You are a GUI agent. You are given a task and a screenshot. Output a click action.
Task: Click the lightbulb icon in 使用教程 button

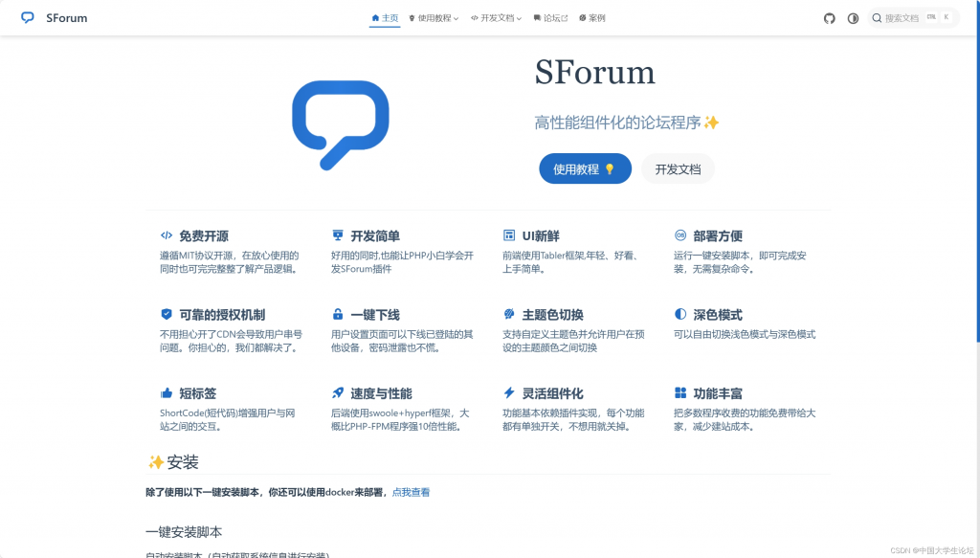(x=610, y=169)
